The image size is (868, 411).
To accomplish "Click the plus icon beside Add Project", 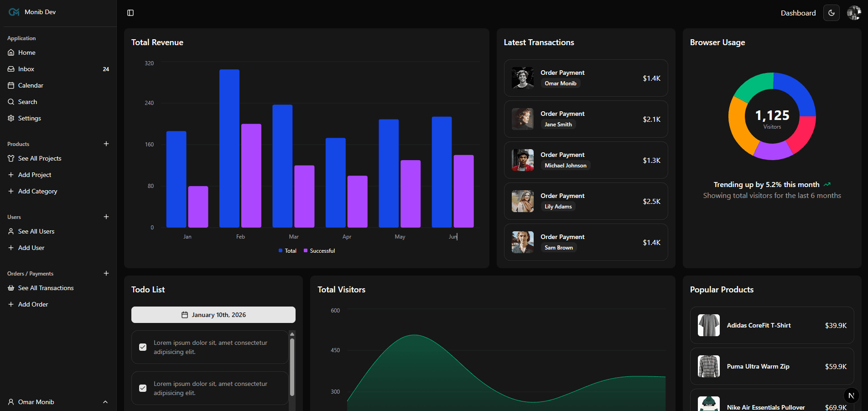I will tap(11, 175).
